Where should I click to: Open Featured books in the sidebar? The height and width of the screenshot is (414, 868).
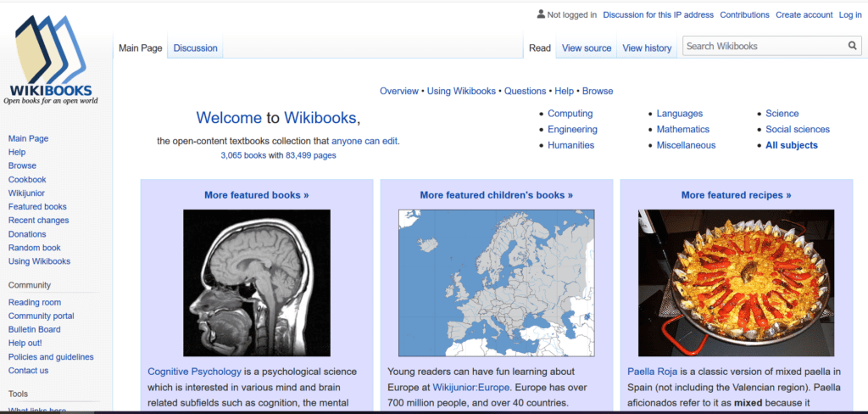pos(37,207)
